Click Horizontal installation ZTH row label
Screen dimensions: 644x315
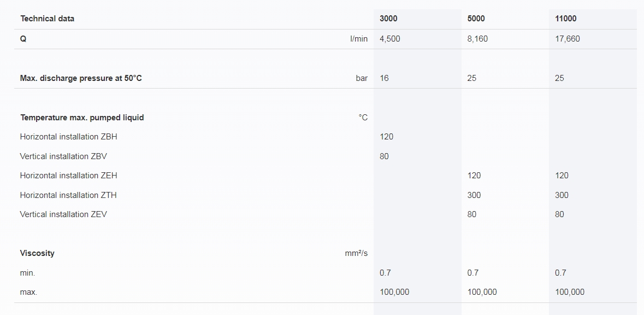click(68, 195)
